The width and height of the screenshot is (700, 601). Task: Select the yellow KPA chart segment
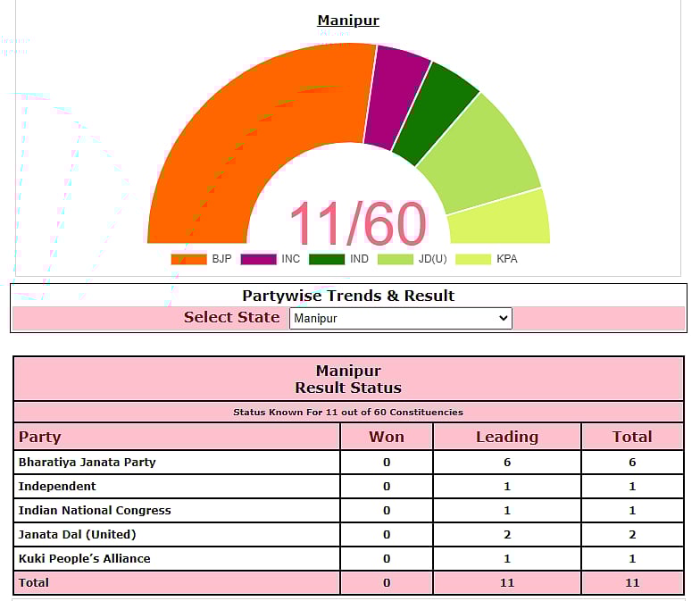point(500,219)
